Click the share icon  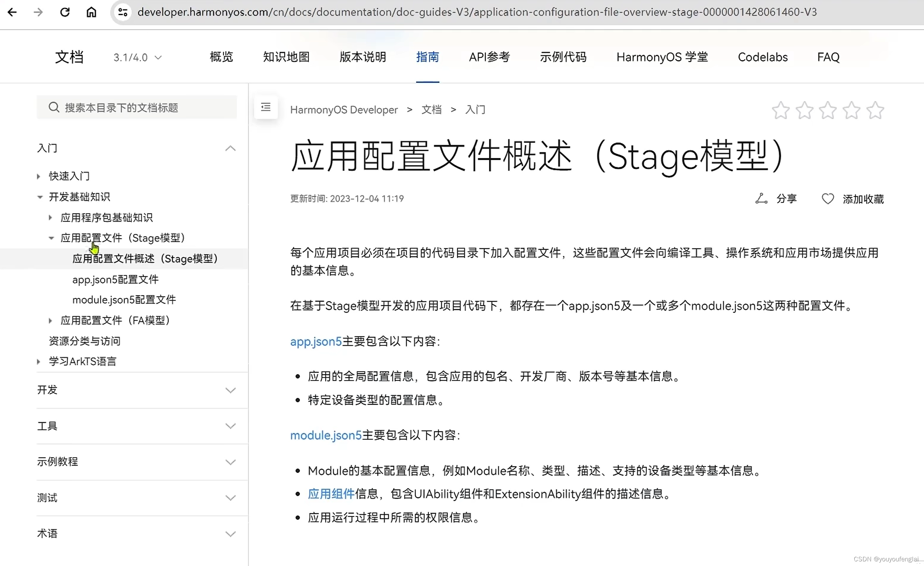pos(761,198)
